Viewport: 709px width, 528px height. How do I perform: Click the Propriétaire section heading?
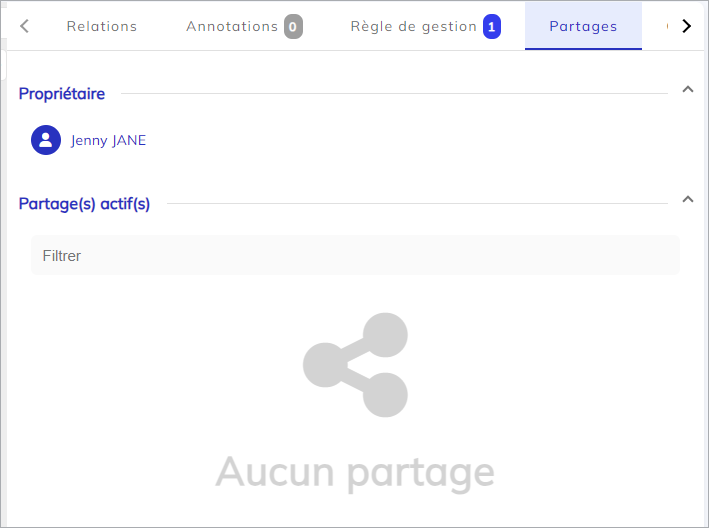(62, 93)
